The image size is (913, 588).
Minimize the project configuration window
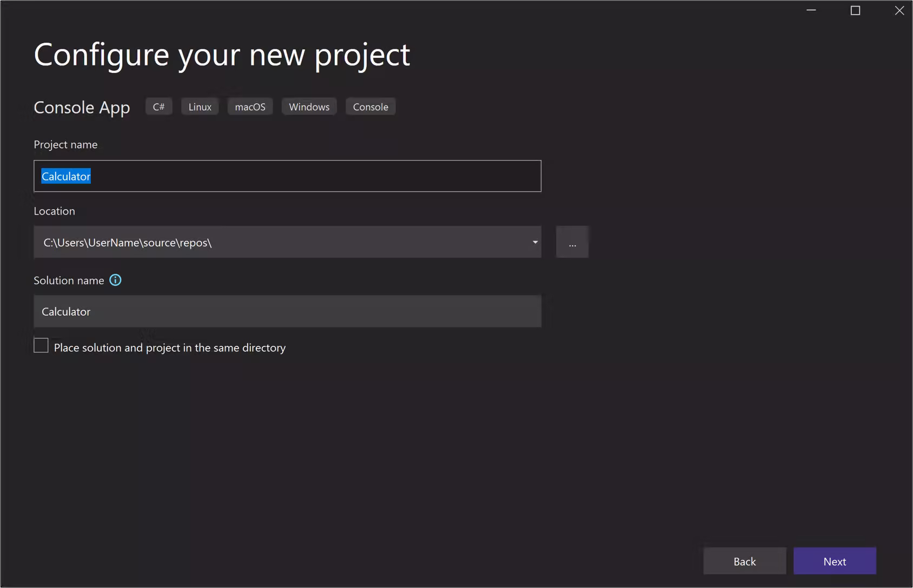(811, 10)
